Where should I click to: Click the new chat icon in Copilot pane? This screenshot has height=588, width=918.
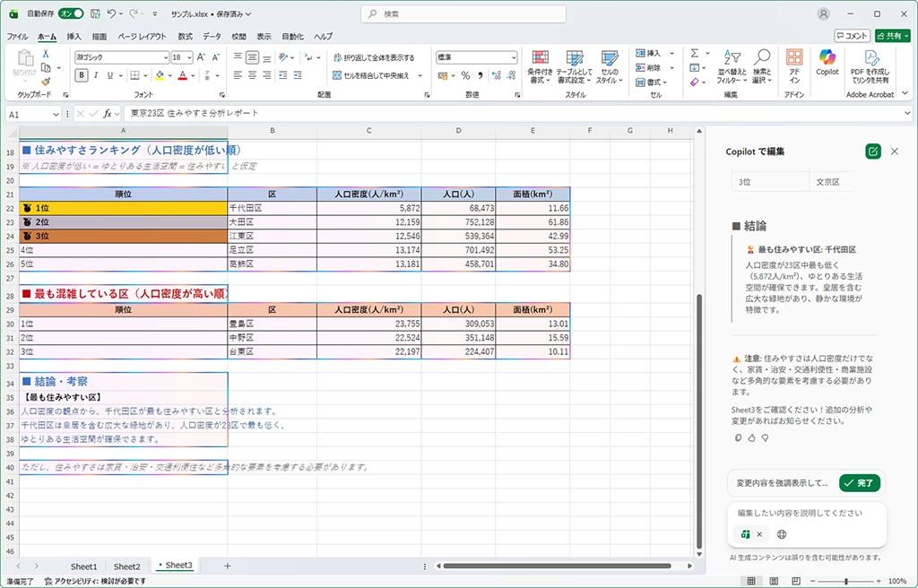point(872,151)
